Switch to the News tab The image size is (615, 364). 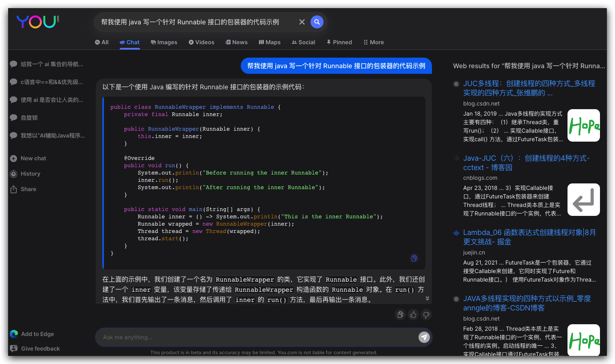(x=237, y=42)
